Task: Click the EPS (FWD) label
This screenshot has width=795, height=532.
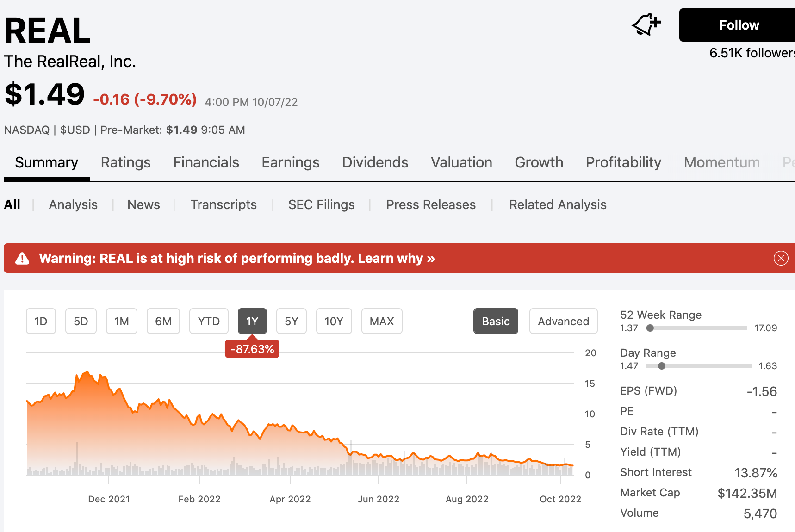Action: 648,391
